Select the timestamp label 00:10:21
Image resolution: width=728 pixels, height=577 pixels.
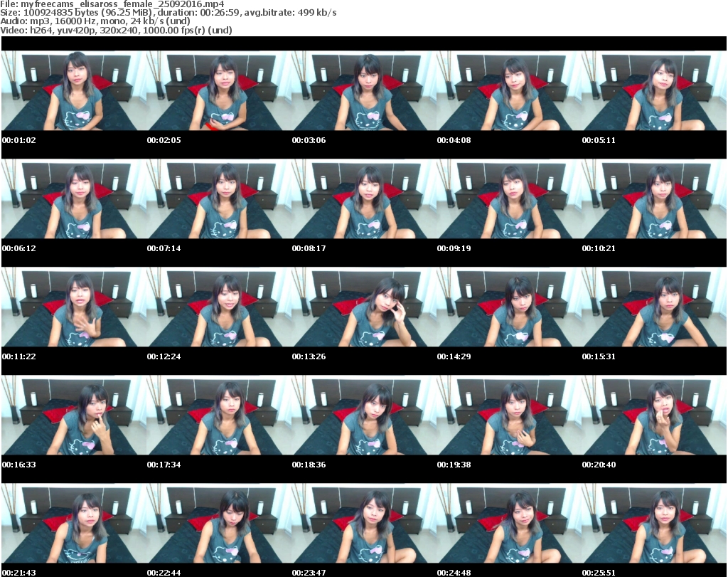599,248
